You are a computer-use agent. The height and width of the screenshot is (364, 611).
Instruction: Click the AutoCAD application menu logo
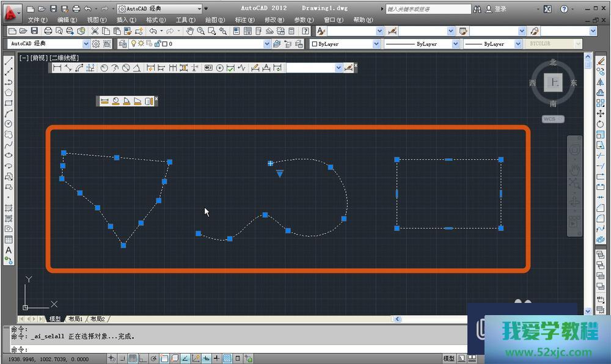[x=10, y=9]
